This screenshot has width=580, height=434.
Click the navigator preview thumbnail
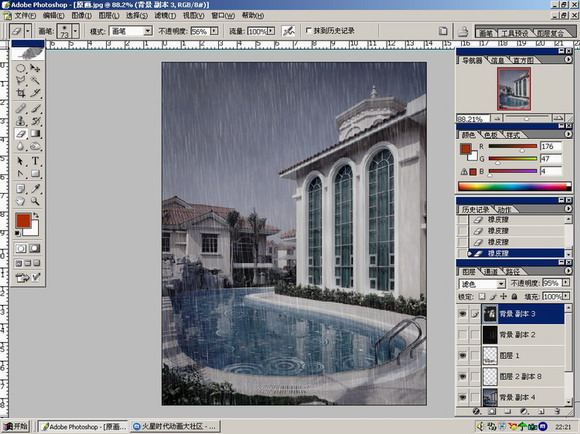click(x=514, y=89)
